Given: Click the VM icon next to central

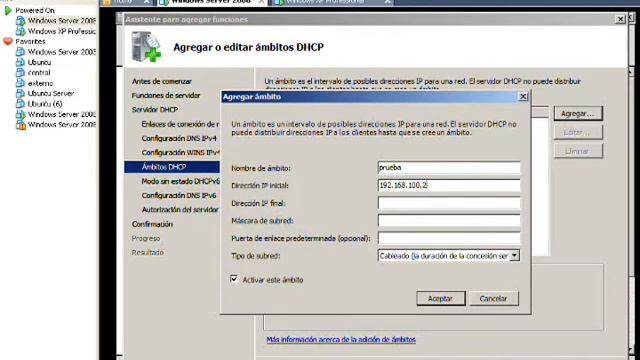Looking at the screenshot, I should pyautogui.click(x=20, y=73).
